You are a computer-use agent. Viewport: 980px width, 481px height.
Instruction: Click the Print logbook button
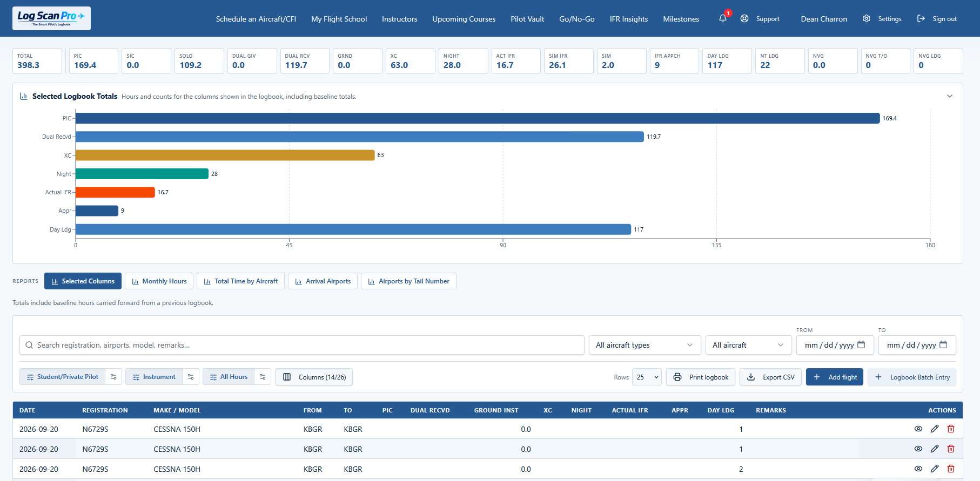[701, 377]
